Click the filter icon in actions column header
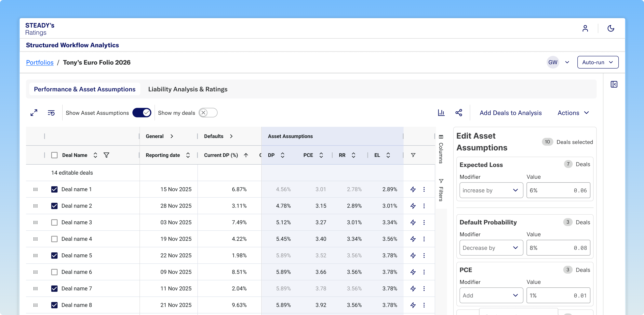Image resolution: width=644 pixels, height=315 pixels. (x=413, y=155)
